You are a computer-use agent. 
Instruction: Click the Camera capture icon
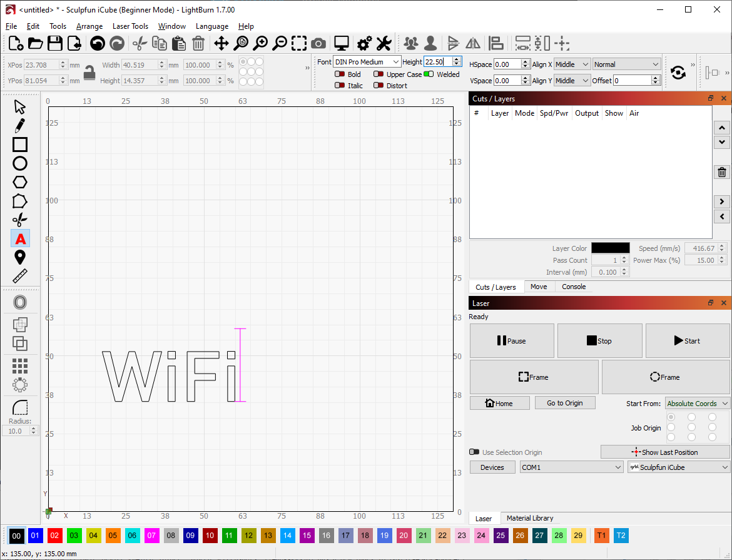[318, 43]
